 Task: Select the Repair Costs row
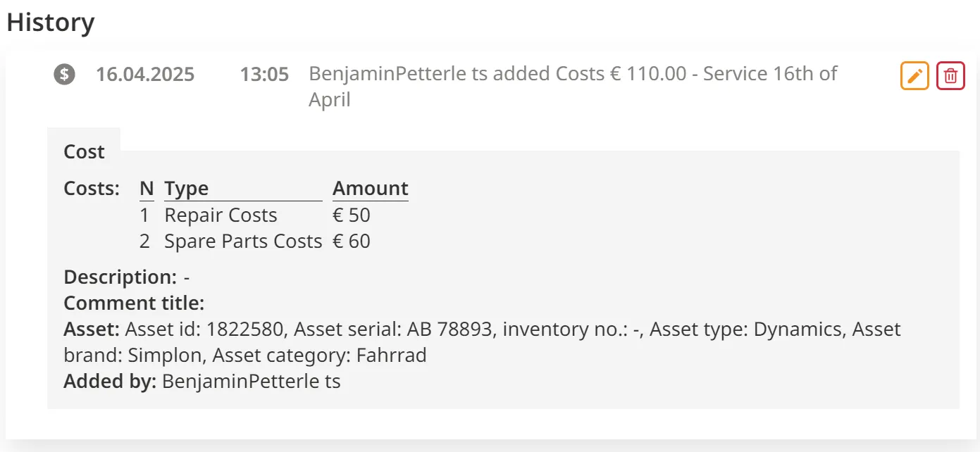click(221, 215)
